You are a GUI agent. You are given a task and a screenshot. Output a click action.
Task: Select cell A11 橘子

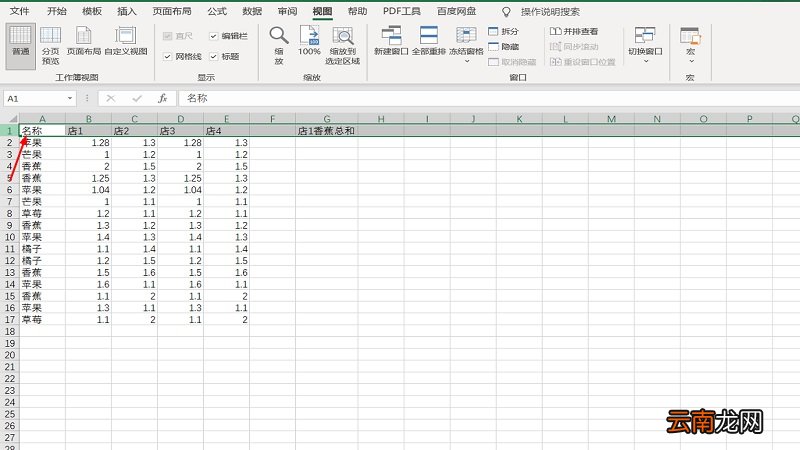(42, 249)
